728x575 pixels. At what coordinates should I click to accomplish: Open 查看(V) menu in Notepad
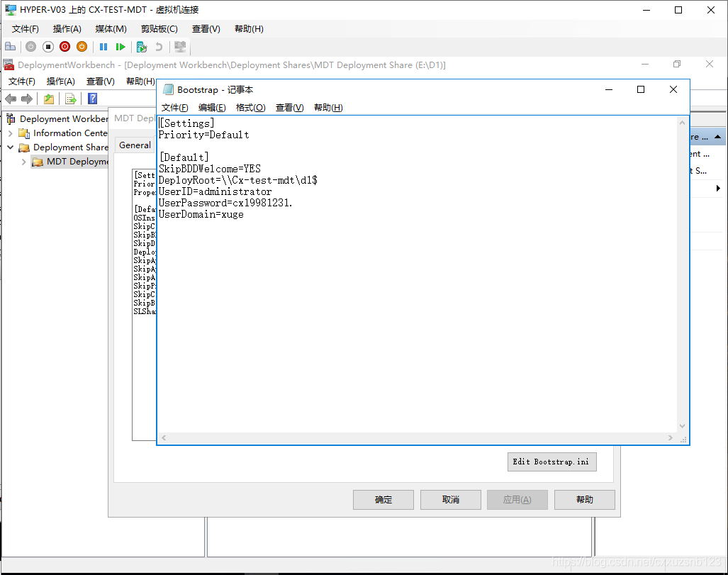[289, 108]
